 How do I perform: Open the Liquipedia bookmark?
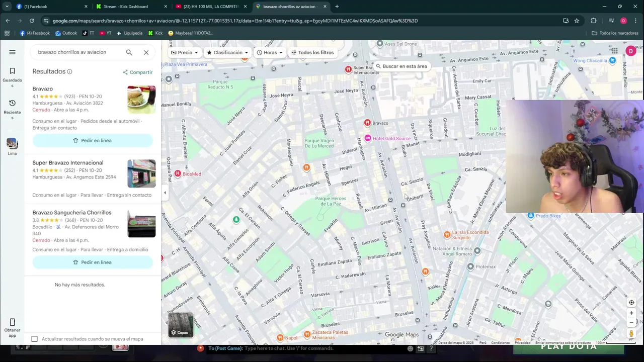pos(129,33)
